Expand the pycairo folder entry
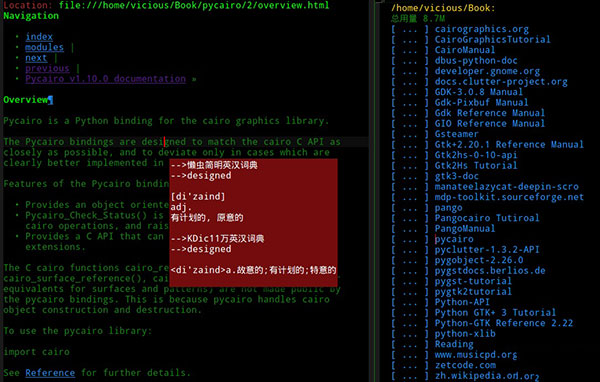 pyautogui.click(x=454, y=239)
